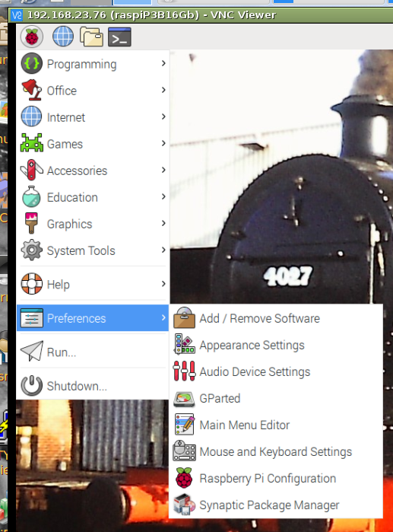Image resolution: width=393 pixels, height=532 pixels.
Task: Open the Games menu category
Action: pyautogui.click(x=93, y=143)
